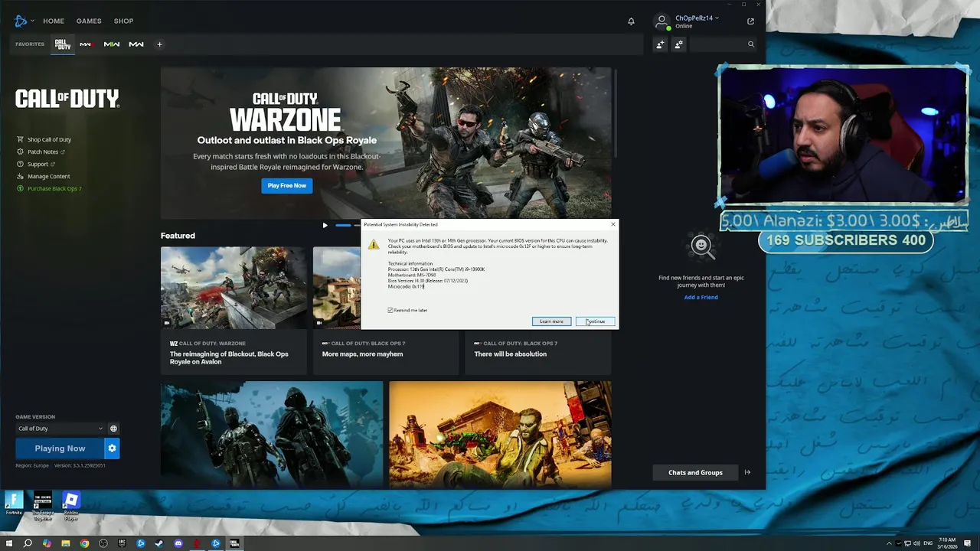Open the zombies promotional tile

[x=500, y=434]
